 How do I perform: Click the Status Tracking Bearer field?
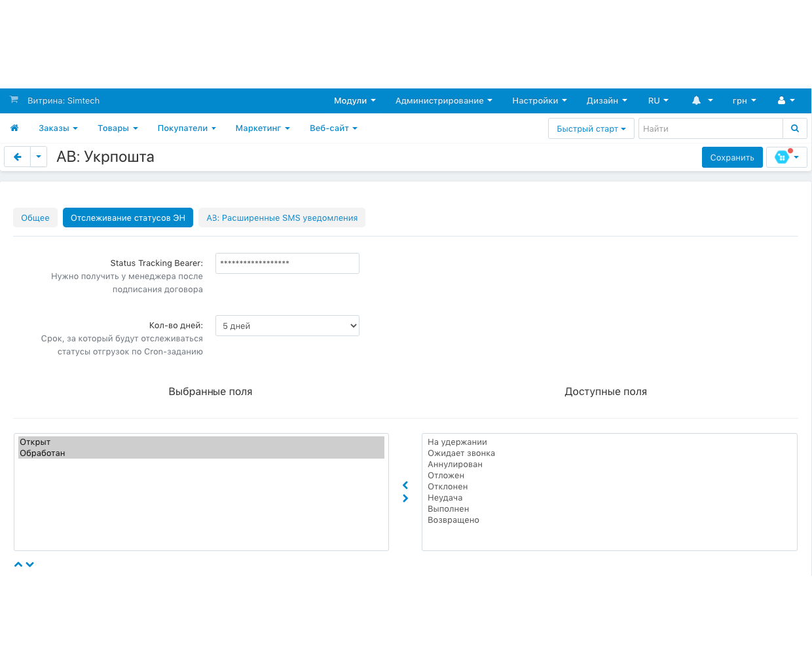(x=287, y=263)
